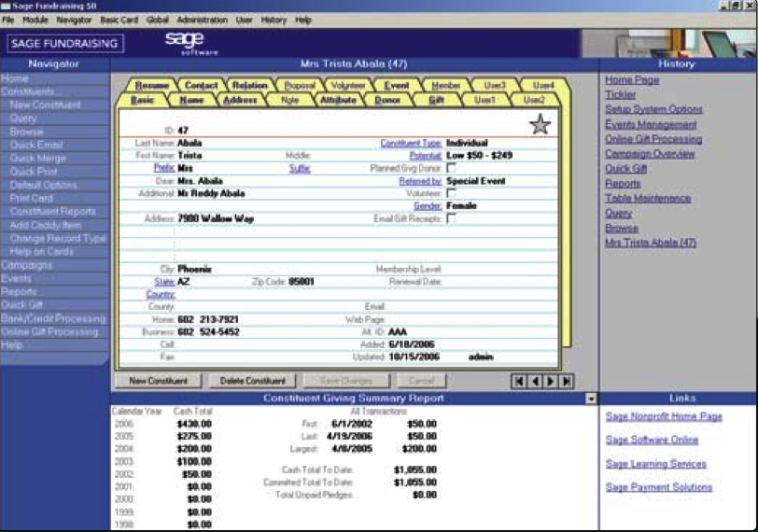Open the File menu
Screen dimensions: 758x532
click(x=8, y=20)
